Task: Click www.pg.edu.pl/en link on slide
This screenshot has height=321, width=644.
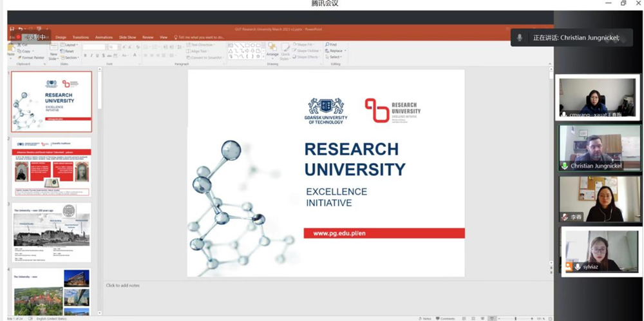Action: click(x=339, y=233)
